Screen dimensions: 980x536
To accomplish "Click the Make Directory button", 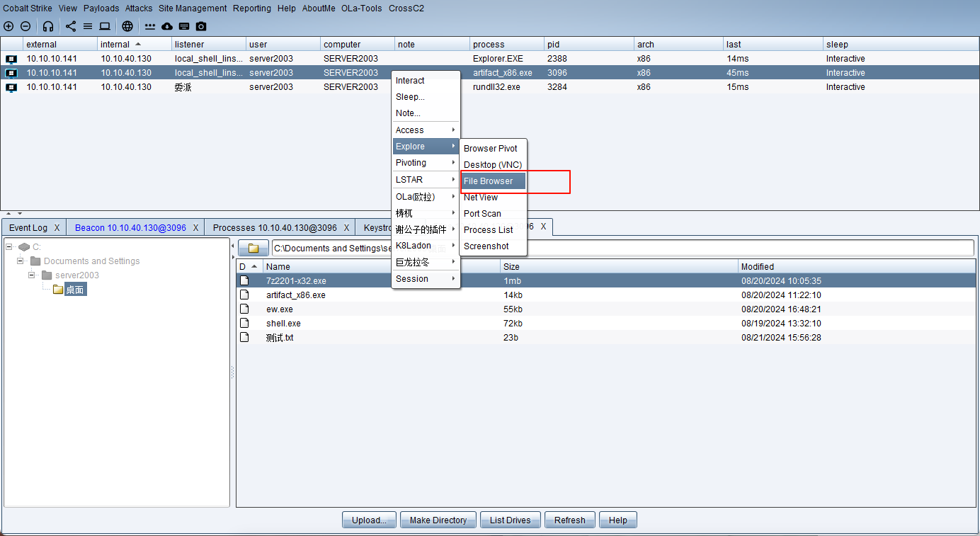I will click(x=438, y=520).
